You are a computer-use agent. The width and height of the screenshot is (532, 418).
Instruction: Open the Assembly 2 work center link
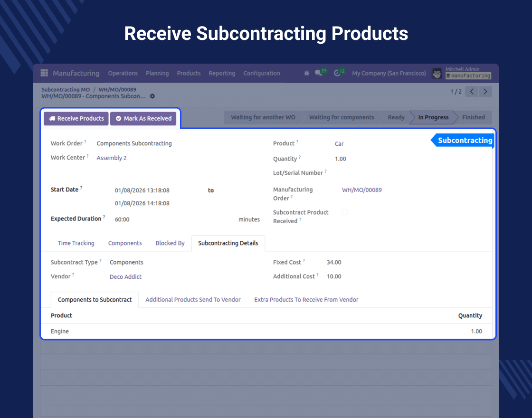pyautogui.click(x=112, y=158)
